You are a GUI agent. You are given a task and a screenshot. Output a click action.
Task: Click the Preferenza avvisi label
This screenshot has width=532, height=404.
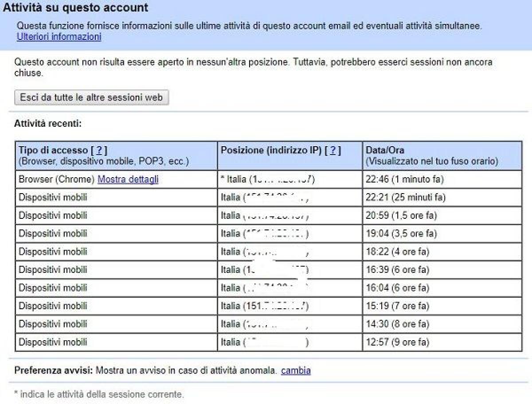coord(53,370)
